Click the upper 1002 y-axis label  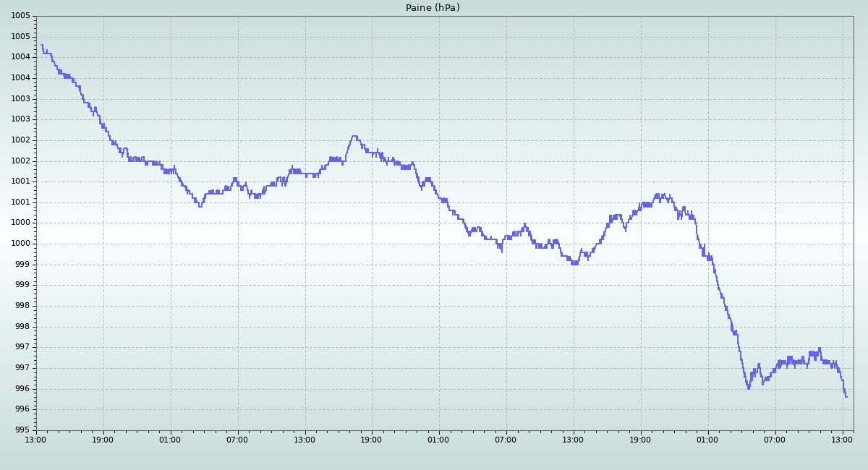(x=20, y=140)
